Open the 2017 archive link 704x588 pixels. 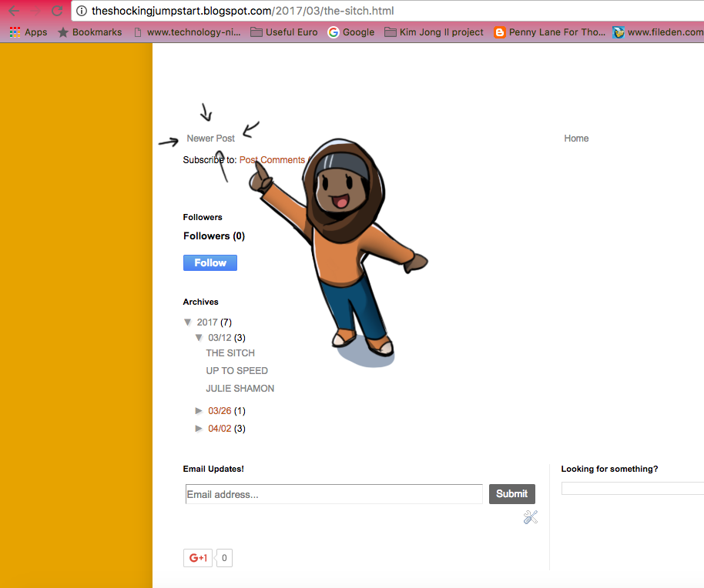pyautogui.click(x=207, y=322)
